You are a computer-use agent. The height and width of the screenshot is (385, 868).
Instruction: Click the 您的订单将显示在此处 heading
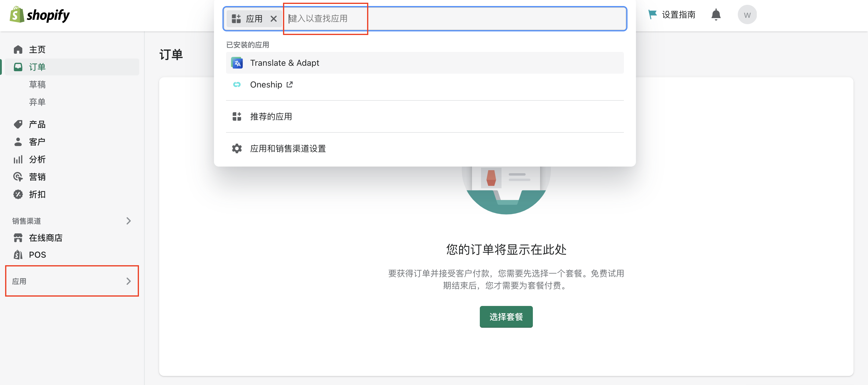coord(506,250)
